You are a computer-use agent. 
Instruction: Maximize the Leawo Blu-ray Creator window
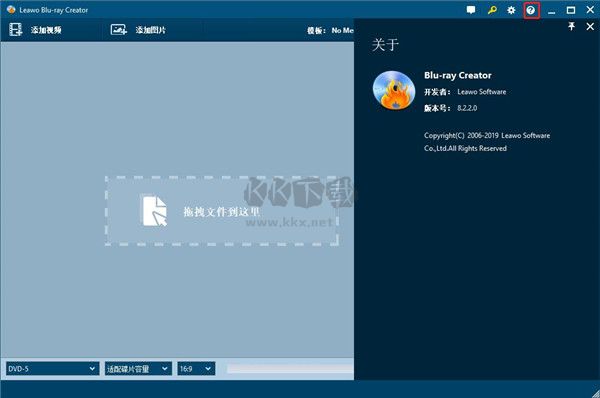pyautogui.click(x=571, y=10)
